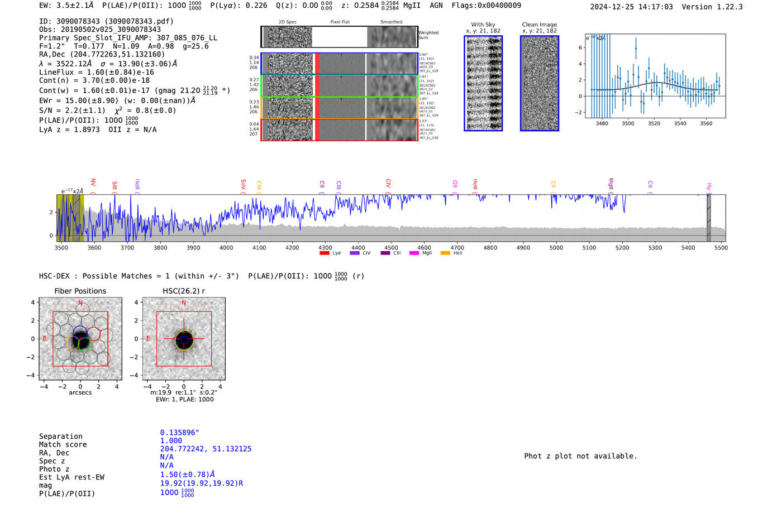The width and height of the screenshot is (782, 532).
Task: Click the Lyα red legend swatch
Action: click(x=324, y=253)
